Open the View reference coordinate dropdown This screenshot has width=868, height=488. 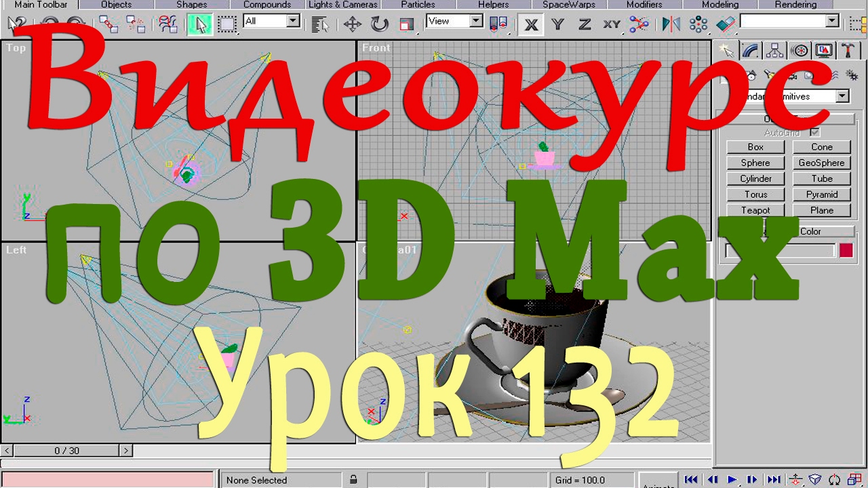[x=454, y=21]
